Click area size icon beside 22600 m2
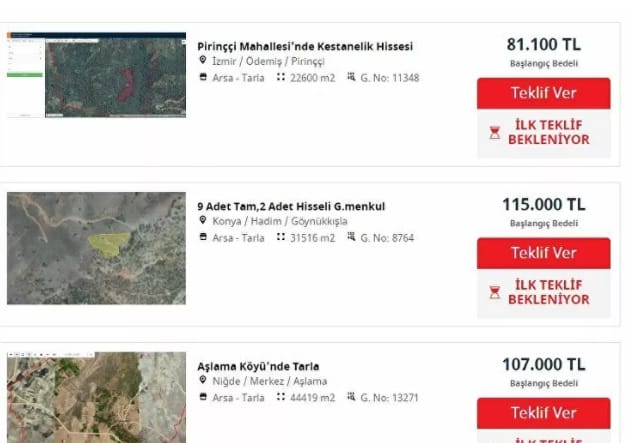The height and width of the screenshot is (443, 629). 281,77
